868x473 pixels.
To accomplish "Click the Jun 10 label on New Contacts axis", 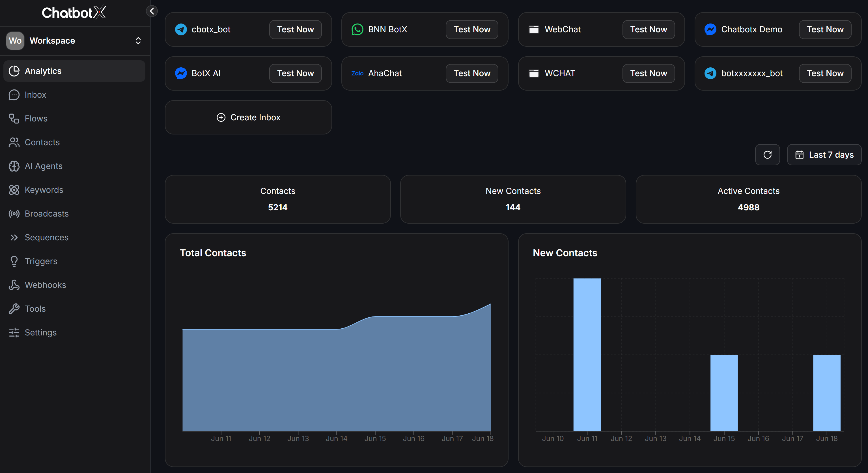I will (553, 438).
